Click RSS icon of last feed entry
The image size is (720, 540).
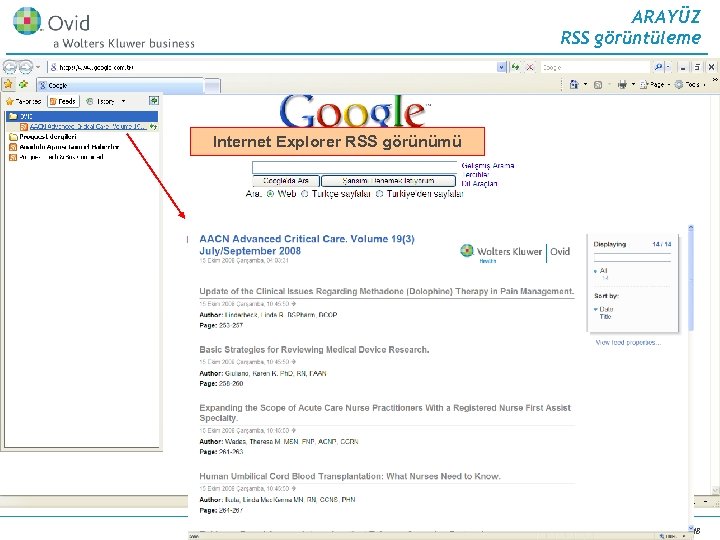13,157
